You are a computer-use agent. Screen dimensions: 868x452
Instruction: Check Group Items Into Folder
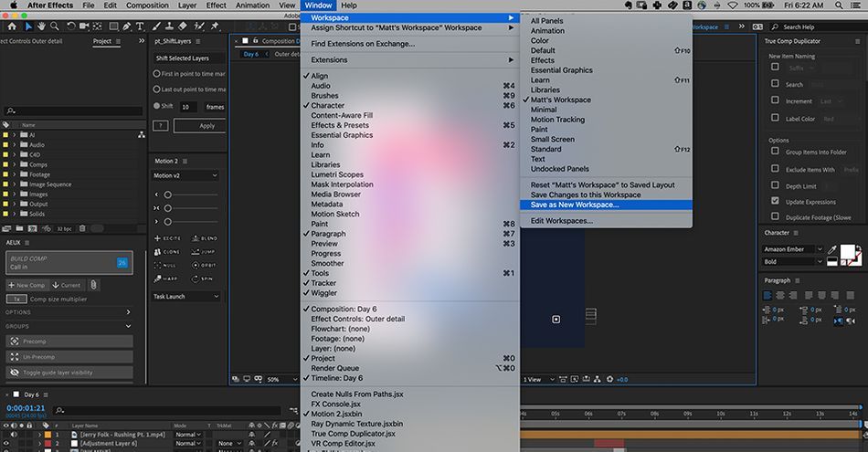point(775,151)
